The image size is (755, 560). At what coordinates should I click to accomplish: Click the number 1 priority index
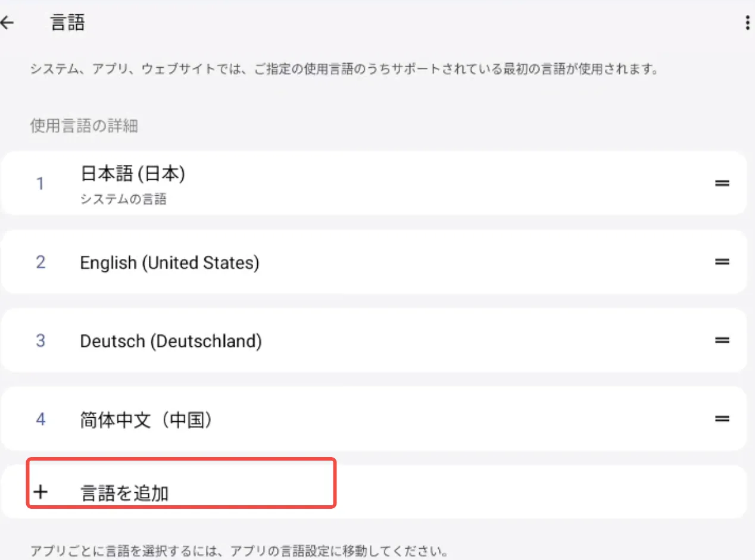(40, 184)
